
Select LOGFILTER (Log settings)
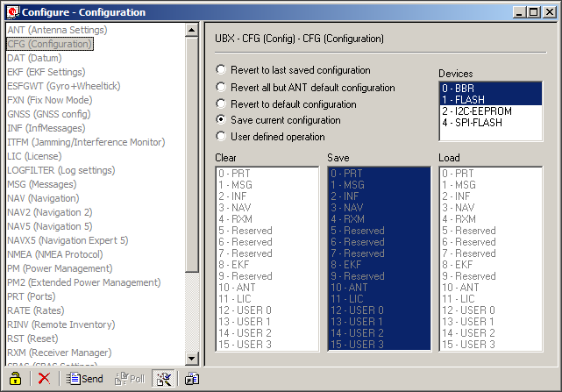pos(60,170)
